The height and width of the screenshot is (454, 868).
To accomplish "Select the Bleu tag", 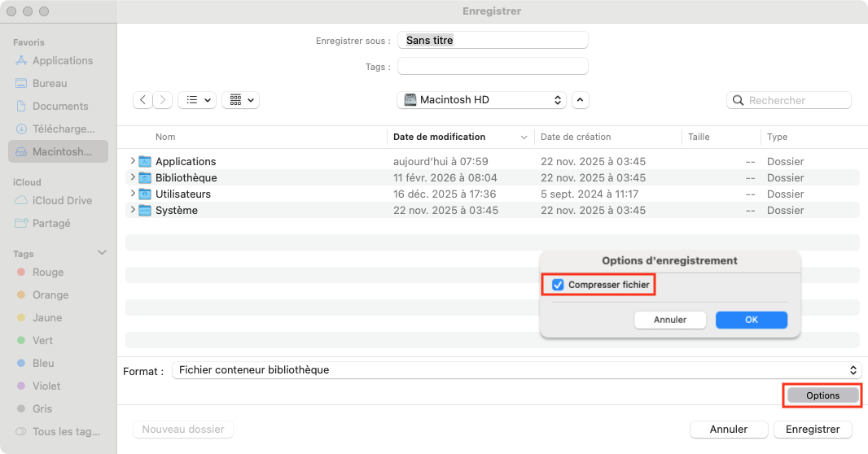I will 36,364.
